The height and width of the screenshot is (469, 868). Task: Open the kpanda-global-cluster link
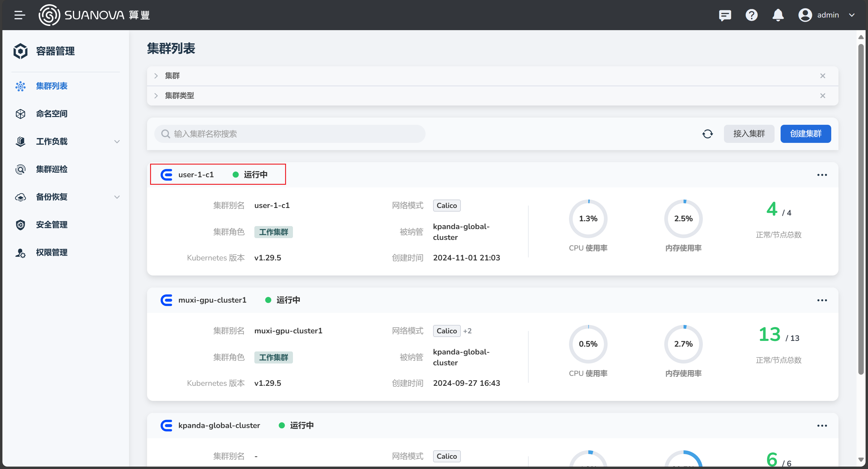click(219, 425)
